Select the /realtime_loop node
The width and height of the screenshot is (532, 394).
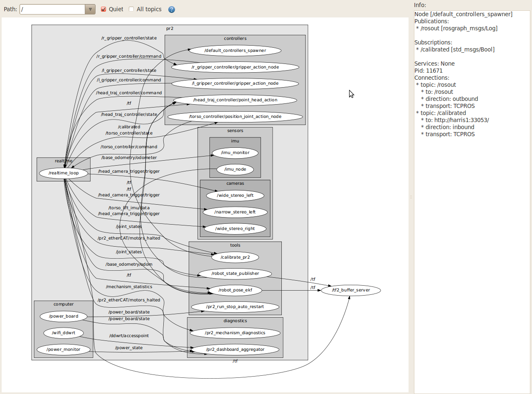pos(64,173)
